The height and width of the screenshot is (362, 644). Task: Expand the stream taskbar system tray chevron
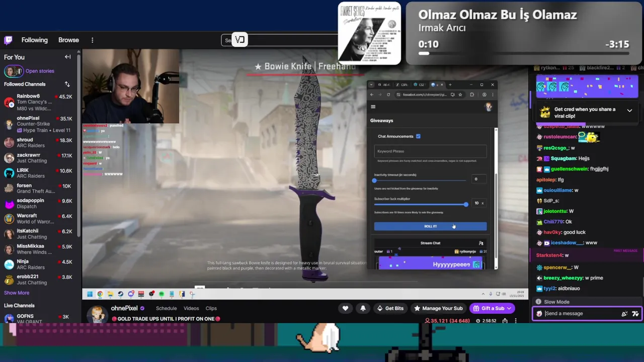click(x=483, y=294)
